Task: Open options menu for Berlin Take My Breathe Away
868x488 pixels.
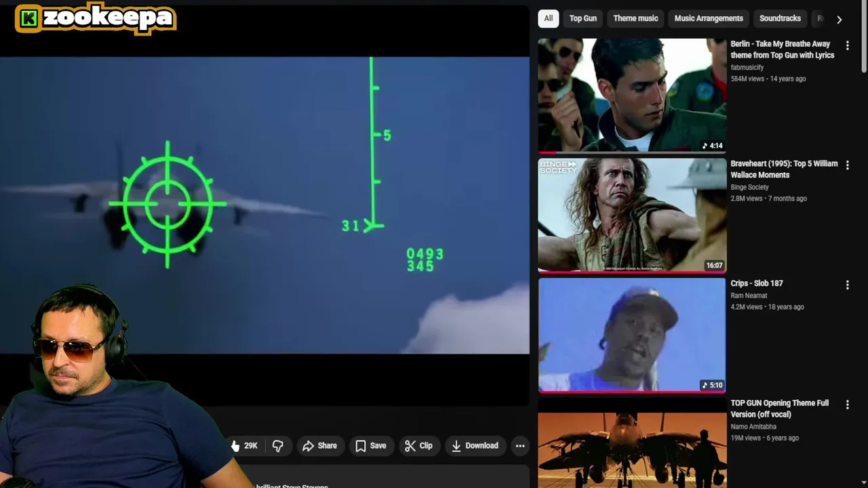Action: 847,45
